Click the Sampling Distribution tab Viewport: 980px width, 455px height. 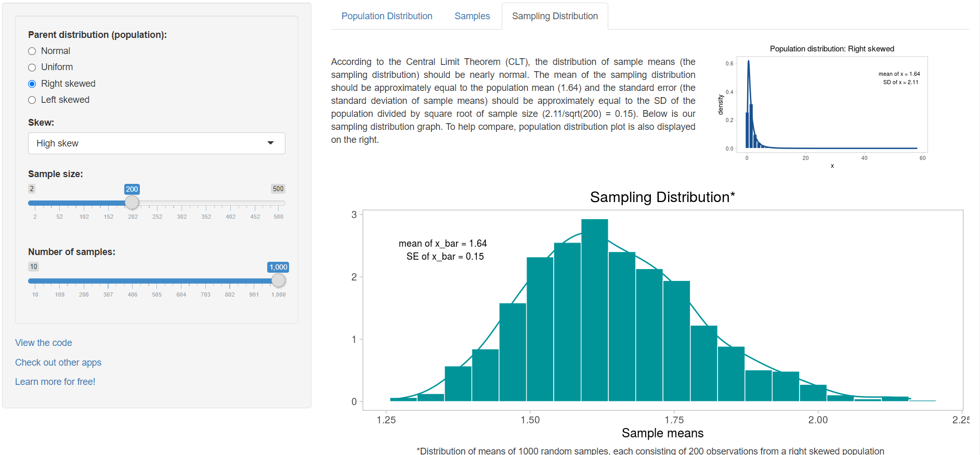[555, 16]
